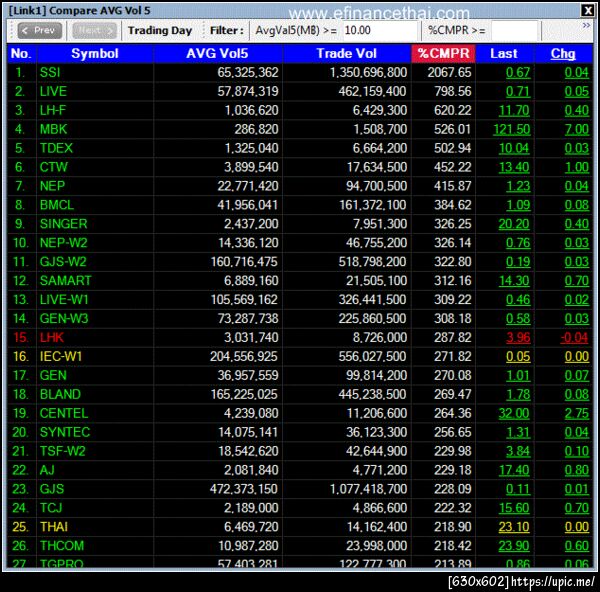This screenshot has width=600, height=592.
Task: Click trade volume 23,998,000 for THCOM
Action: click(377, 546)
